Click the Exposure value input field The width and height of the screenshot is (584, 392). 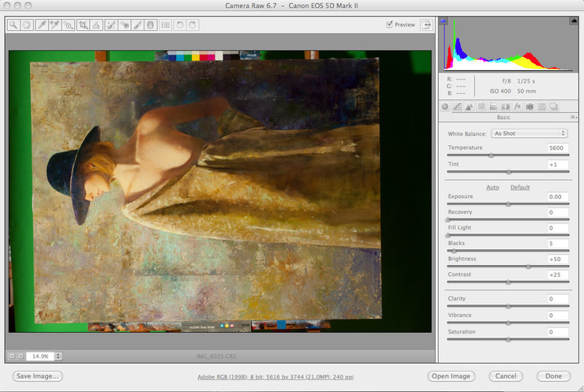coord(557,196)
